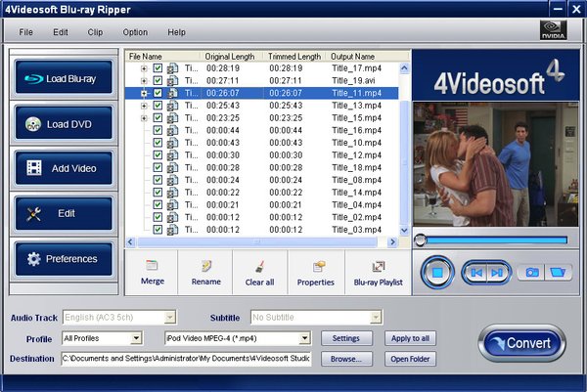Uncheck the Title_15.mp4 checkbox
Viewport: 587px width, 392px height.
158,118
